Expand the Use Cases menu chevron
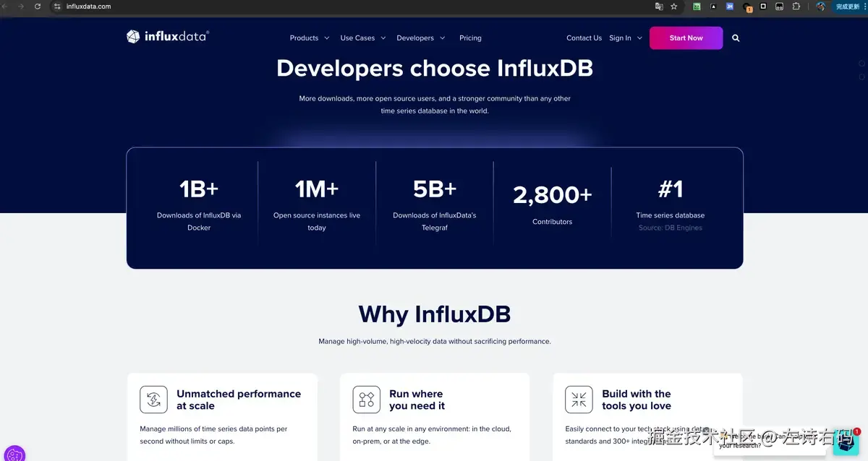Viewport: 868px width, 461px height. 383,38
